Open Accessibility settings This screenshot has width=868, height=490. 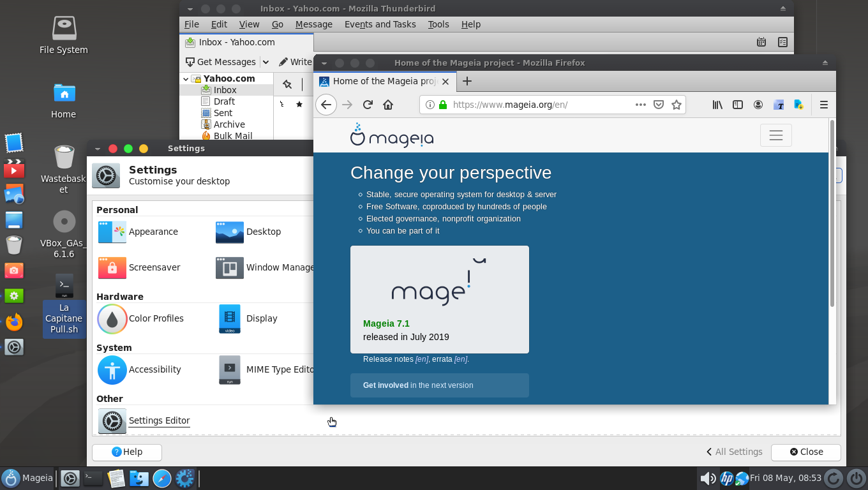tap(139, 369)
